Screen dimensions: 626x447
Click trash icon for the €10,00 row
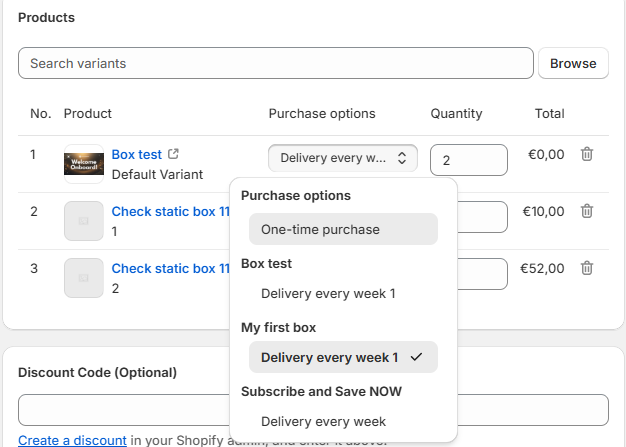[587, 211]
